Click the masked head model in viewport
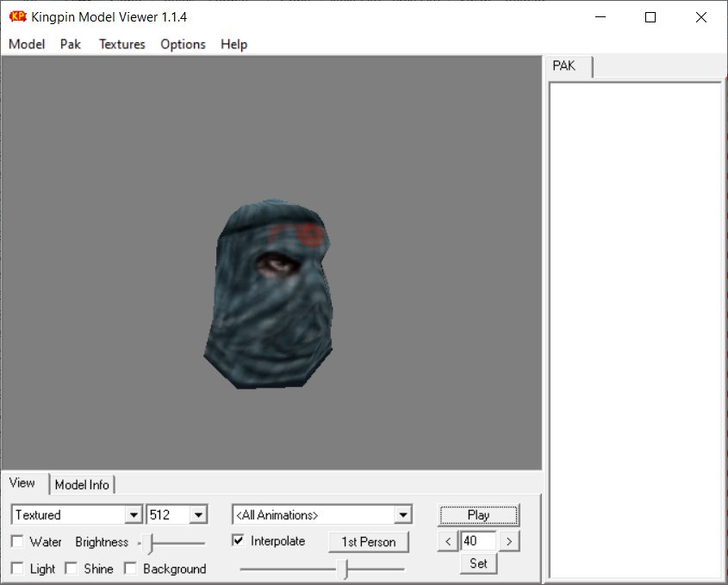The image size is (728, 585). (270, 295)
